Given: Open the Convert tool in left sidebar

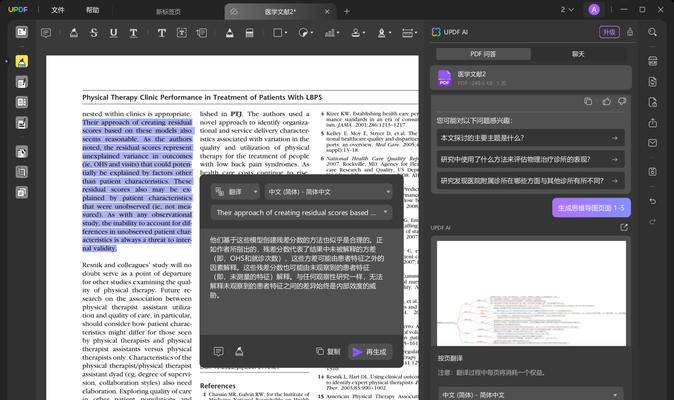Looking at the screenshot, I should [x=21, y=152].
